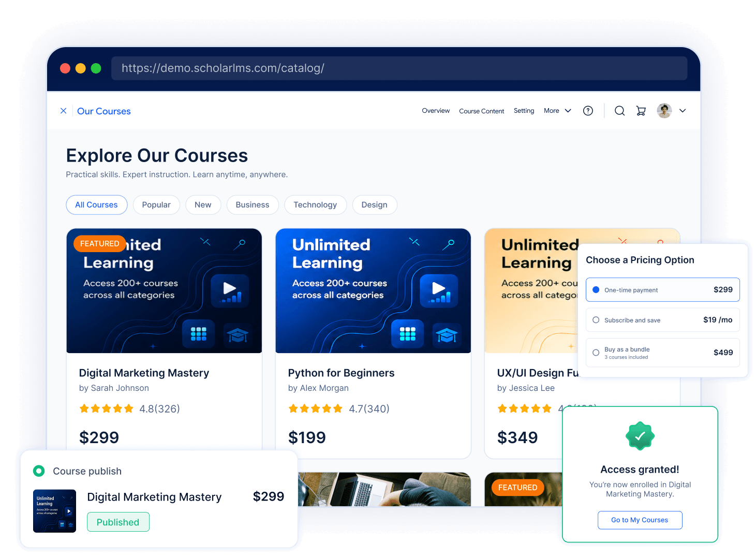Open the Setting menu item
Image resolution: width=756 pixels, height=556 pixels.
[524, 111]
